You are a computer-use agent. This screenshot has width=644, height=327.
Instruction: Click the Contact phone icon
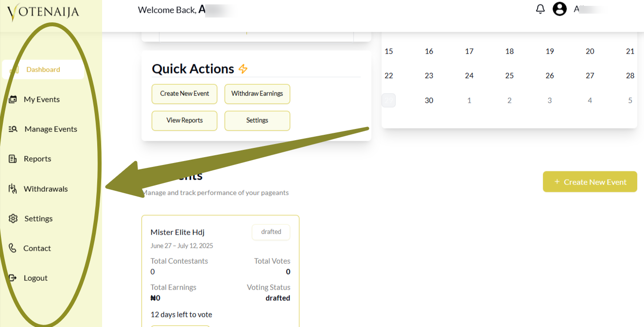click(x=13, y=248)
